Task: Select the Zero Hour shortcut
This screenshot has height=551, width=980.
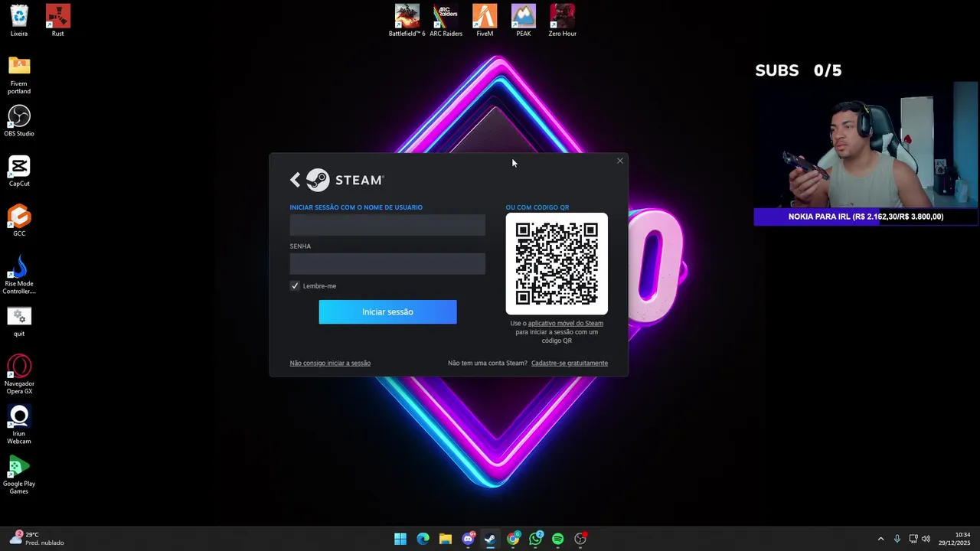Action: [562, 21]
